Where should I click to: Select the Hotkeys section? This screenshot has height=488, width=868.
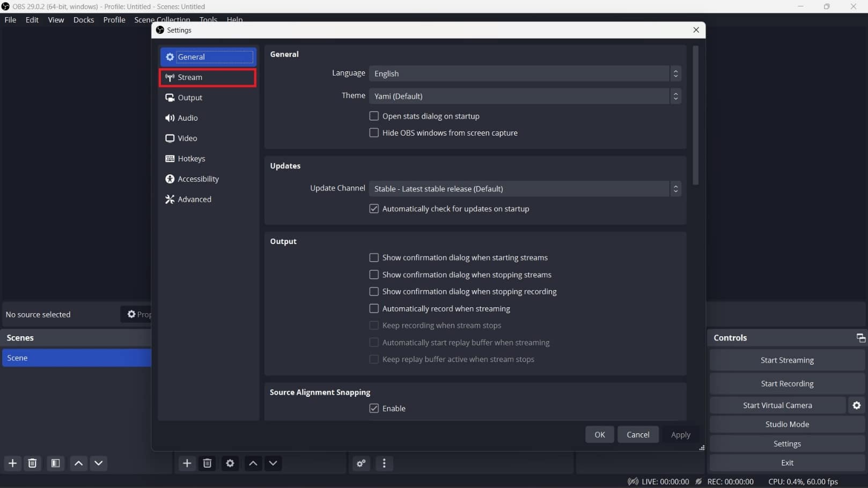pos(191,158)
